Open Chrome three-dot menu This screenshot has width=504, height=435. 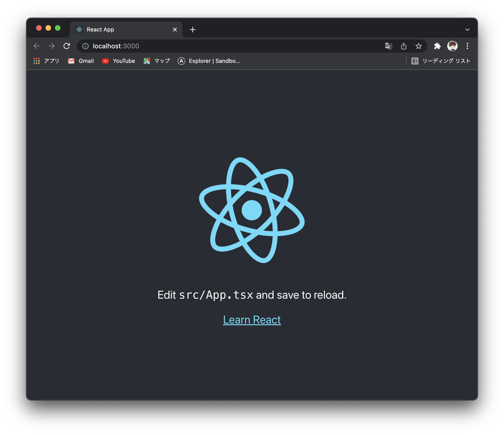(467, 46)
